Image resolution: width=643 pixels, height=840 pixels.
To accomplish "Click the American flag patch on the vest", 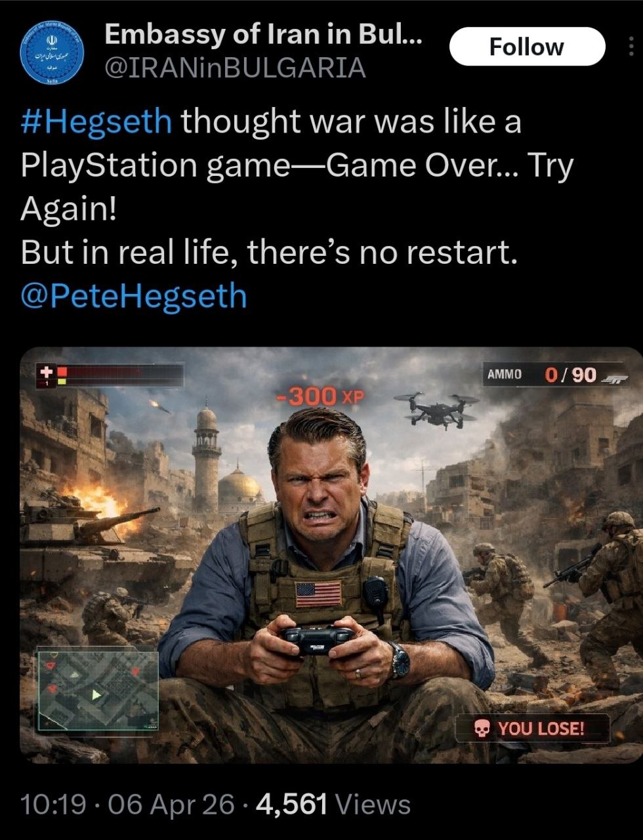I will [x=318, y=594].
